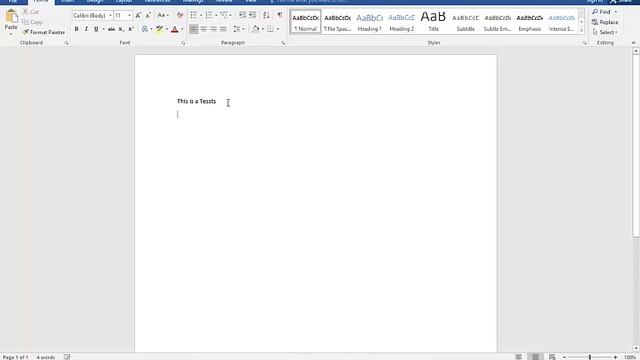
Task: Open the font color dropdown arrow
Action: 182,29
